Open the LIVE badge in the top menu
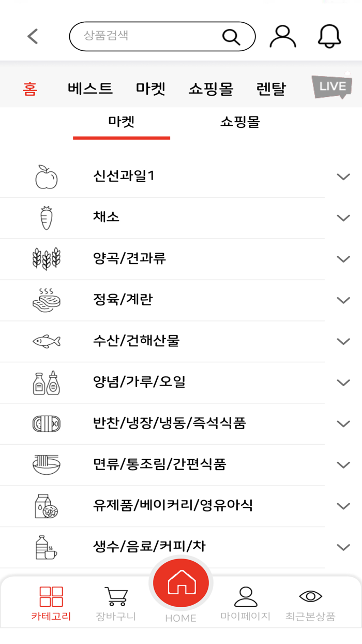The image size is (362, 644). (333, 86)
